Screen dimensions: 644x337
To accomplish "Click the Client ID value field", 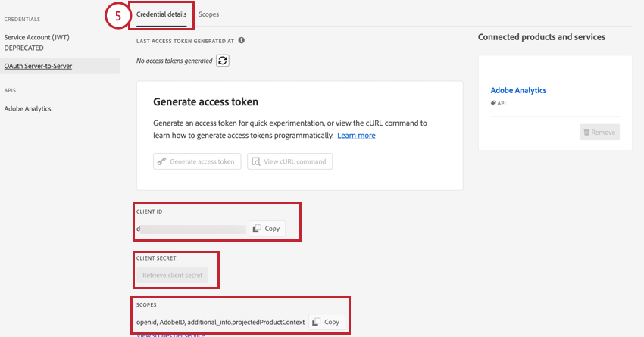I will (x=189, y=229).
